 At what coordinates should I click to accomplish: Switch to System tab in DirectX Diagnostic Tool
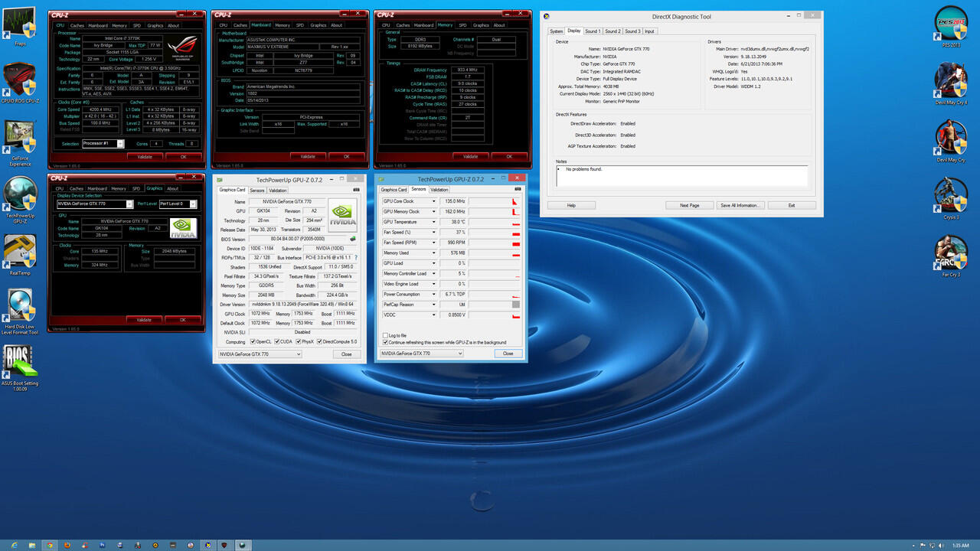click(556, 31)
